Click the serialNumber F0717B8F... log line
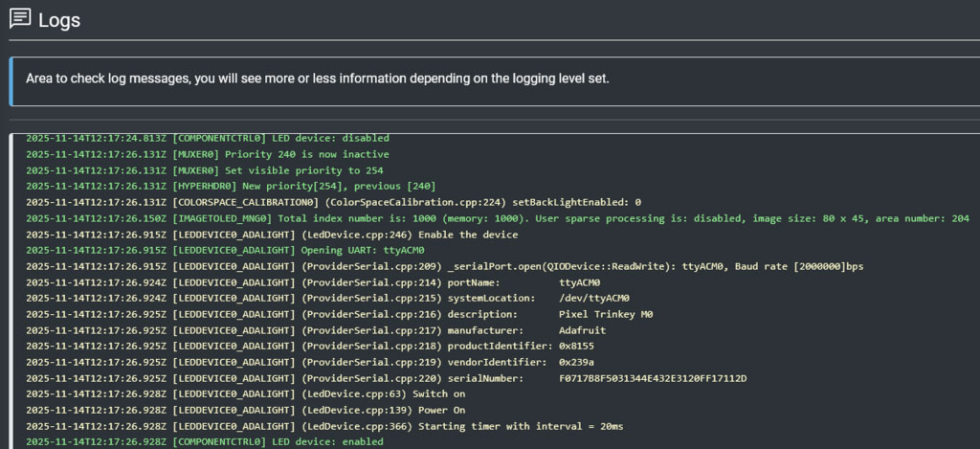 [387, 379]
